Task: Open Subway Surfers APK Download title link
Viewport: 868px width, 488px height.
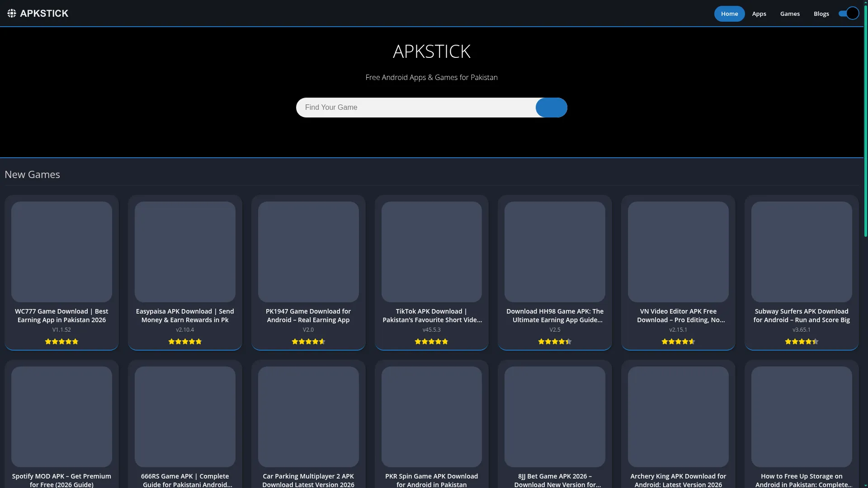Action: pyautogui.click(x=802, y=315)
